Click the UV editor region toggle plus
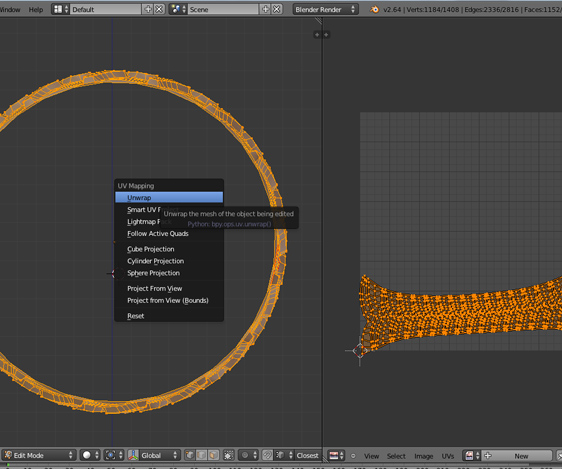Viewport: 562px width, 469px height. (326, 35)
